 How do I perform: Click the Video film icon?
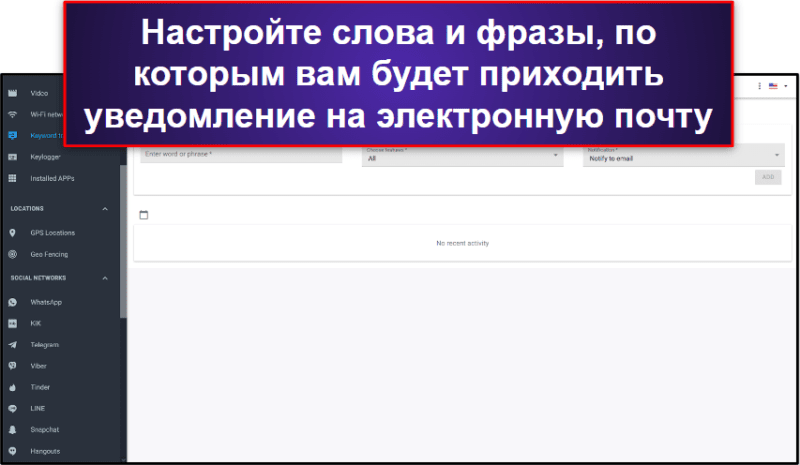point(13,93)
